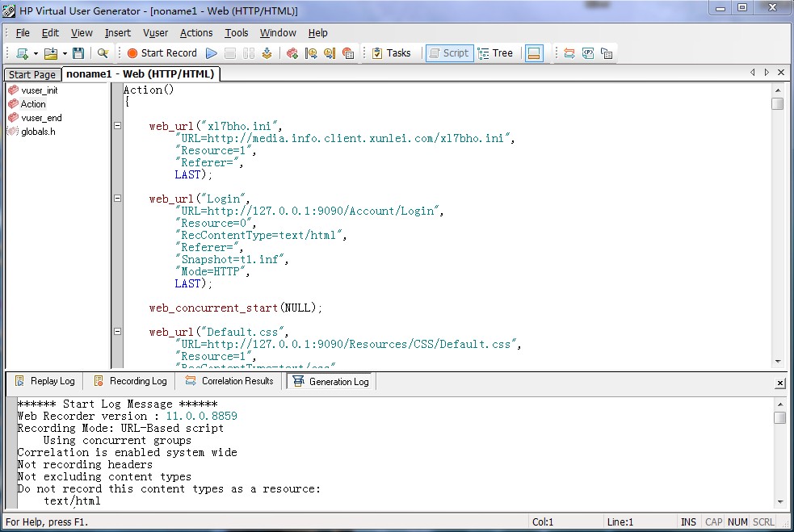
Task: Click the HP Virtual User Generator title icon
Action: 9,10
